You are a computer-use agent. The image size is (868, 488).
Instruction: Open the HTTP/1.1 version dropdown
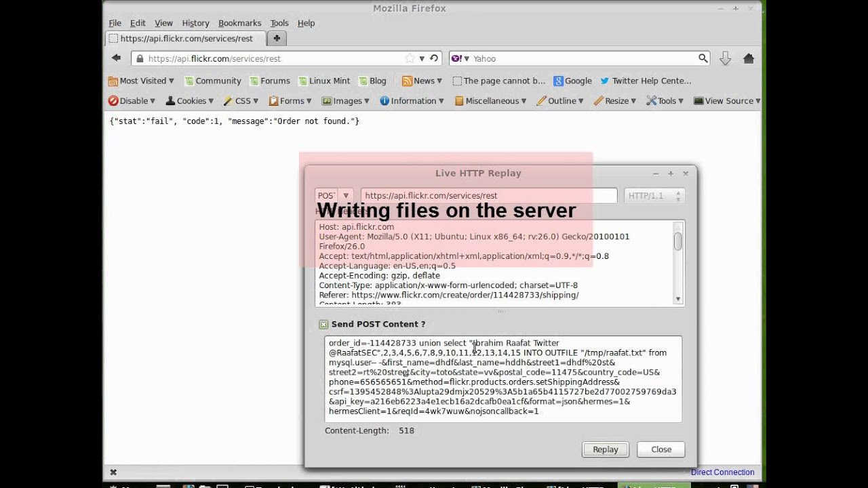(x=654, y=196)
